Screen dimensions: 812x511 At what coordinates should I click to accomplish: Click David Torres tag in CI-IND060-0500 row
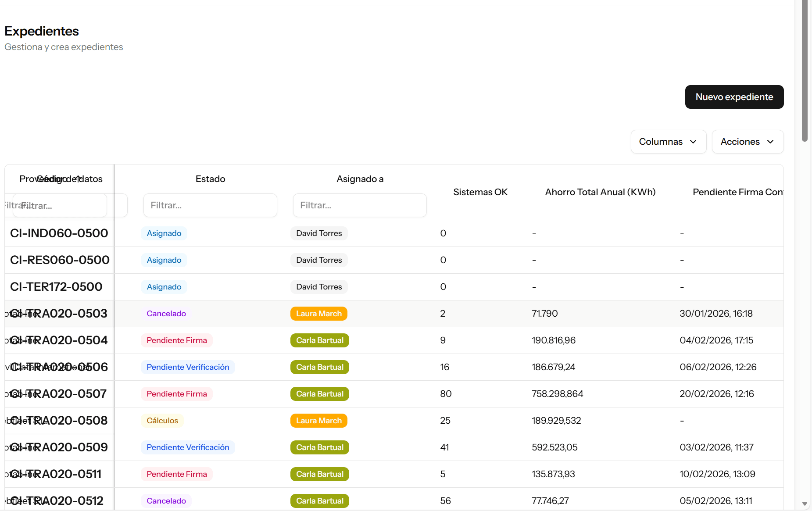coord(318,233)
